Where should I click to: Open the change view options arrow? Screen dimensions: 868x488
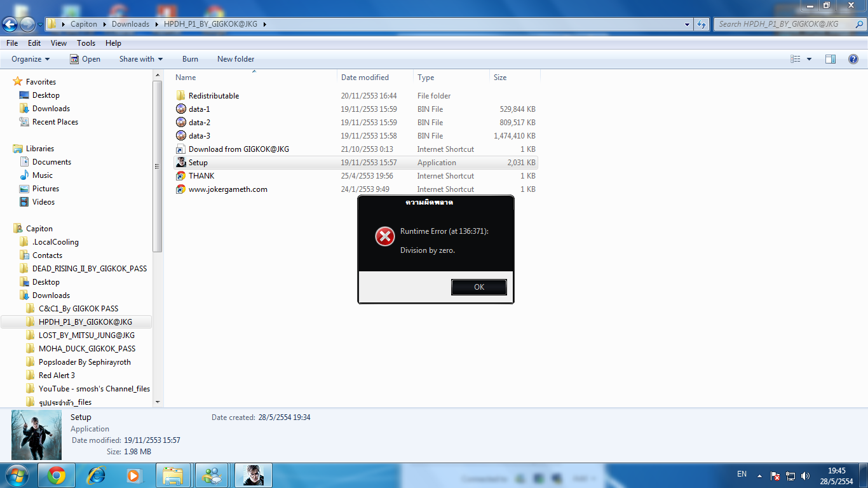pyautogui.click(x=809, y=59)
